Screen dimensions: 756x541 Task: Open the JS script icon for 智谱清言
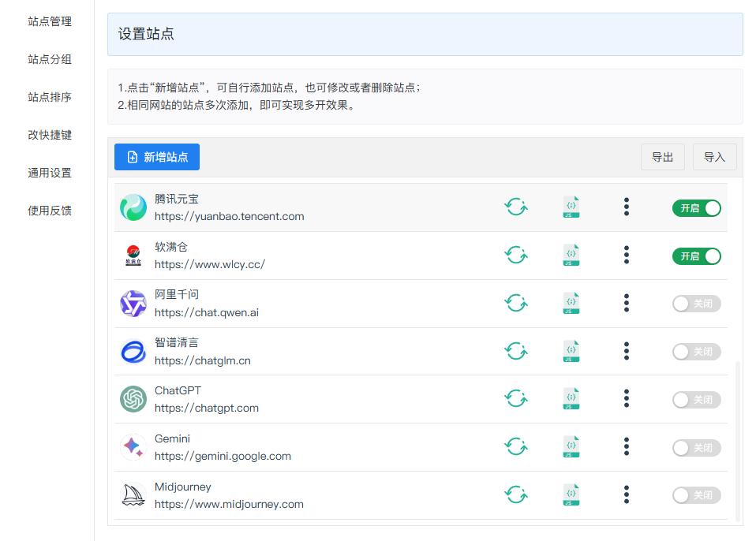click(571, 351)
